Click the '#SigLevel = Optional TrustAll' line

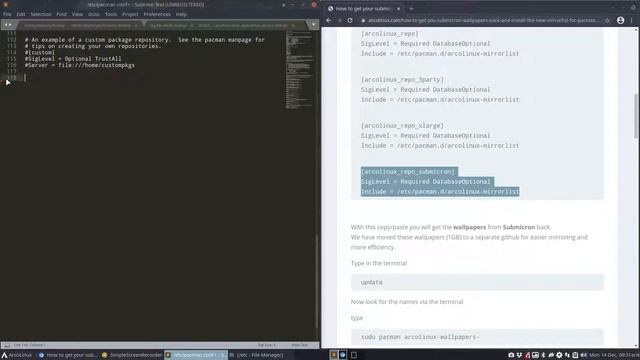pyautogui.click(x=73, y=59)
